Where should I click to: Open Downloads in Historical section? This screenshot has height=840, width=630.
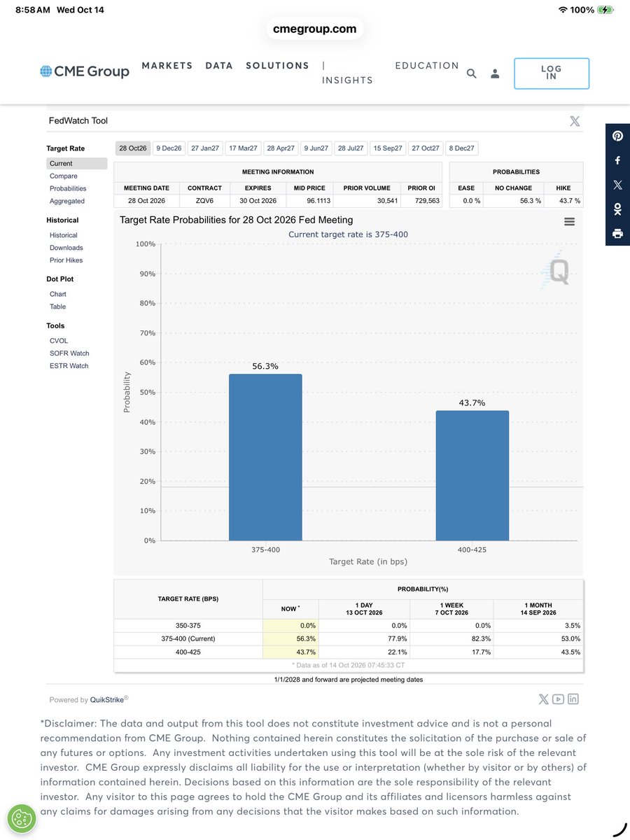click(x=66, y=248)
